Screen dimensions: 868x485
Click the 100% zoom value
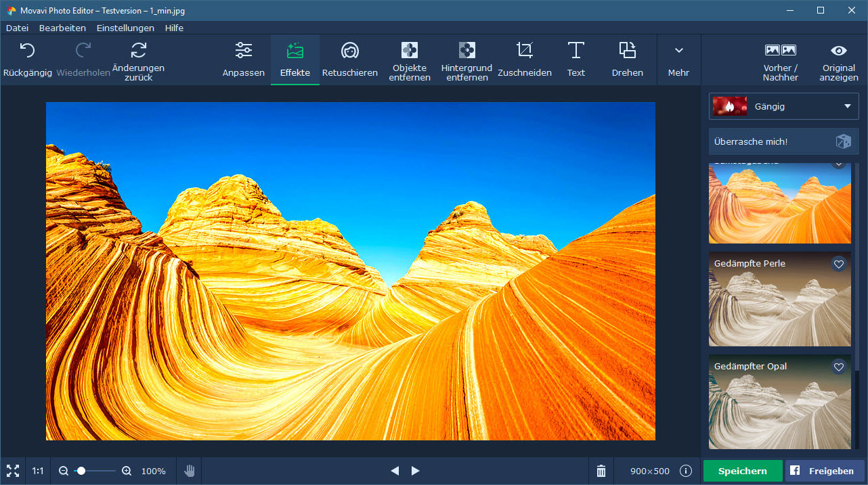pos(153,471)
